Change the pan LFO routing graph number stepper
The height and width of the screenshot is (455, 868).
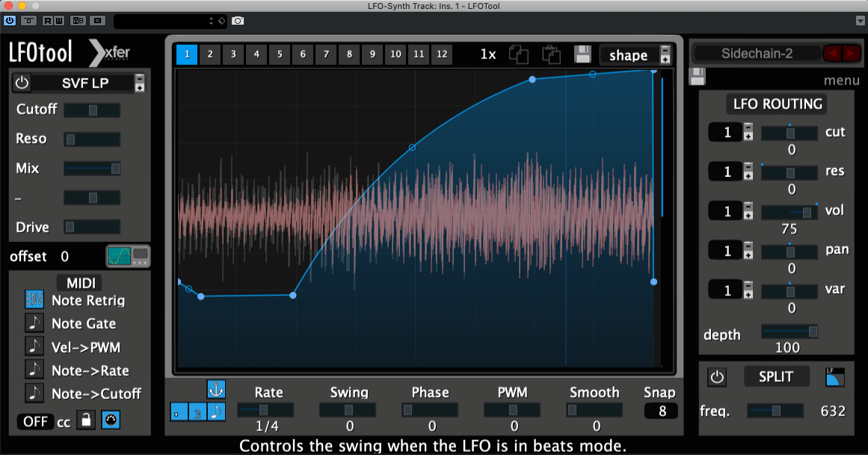[748, 251]
